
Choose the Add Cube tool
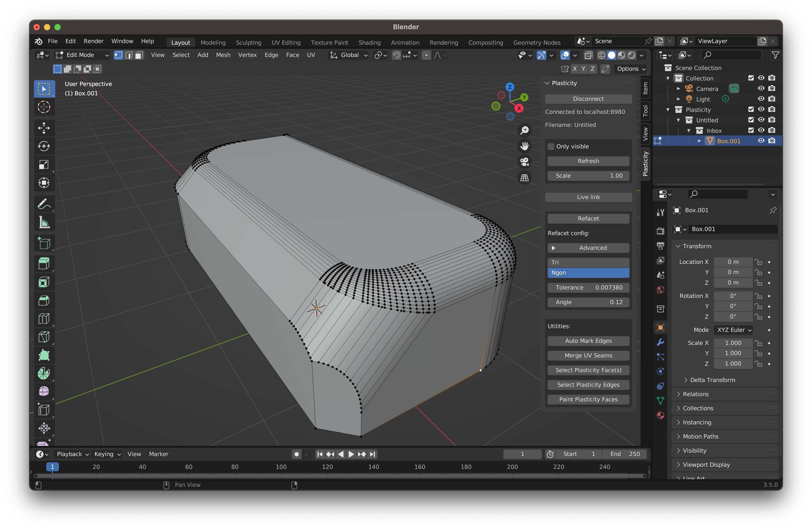[x=44, y=243]
